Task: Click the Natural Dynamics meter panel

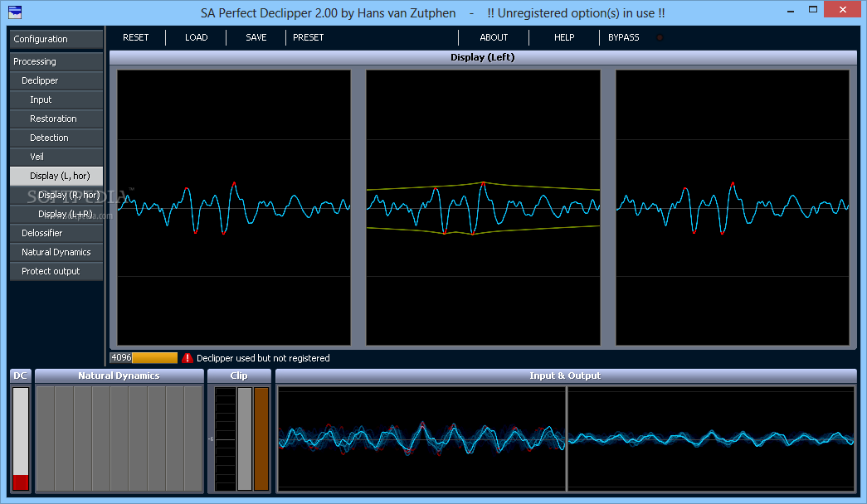Action: click(x=119, y=439)
